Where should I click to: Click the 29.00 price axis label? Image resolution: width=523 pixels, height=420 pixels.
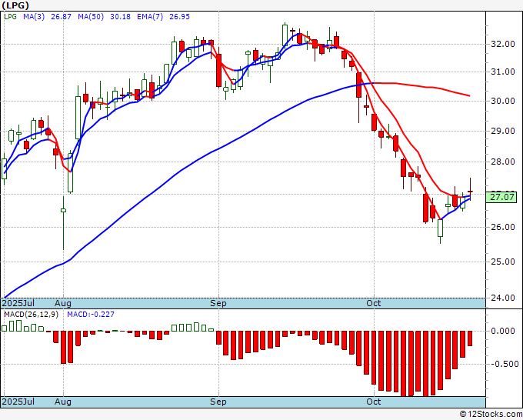(503, 131)
